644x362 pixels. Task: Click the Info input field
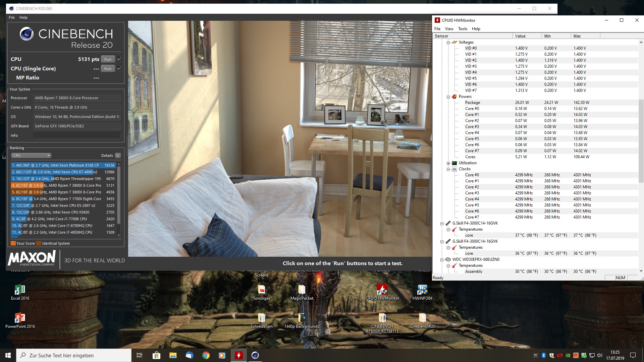[77, 135]
